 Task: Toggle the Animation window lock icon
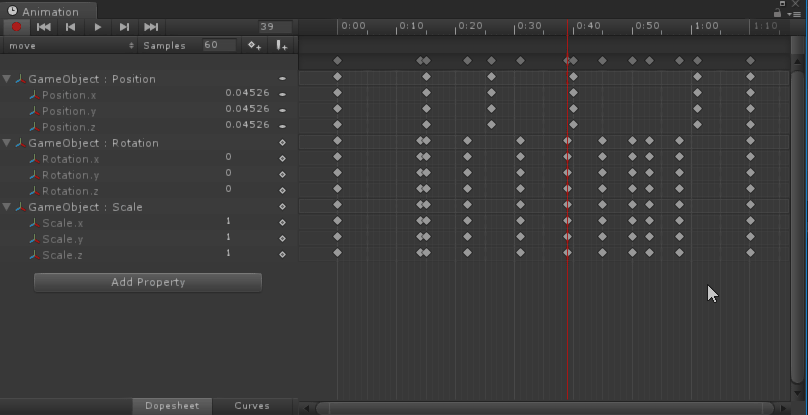pyautogui.click(x=779, y=12)
